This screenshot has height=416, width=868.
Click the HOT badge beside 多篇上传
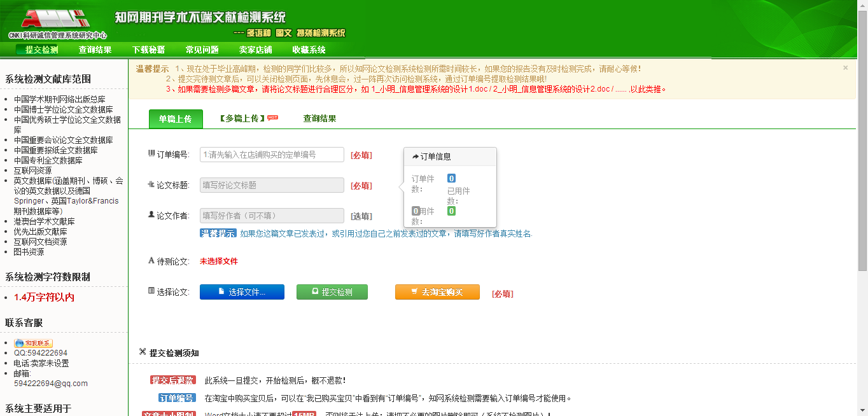pos(272,117)
